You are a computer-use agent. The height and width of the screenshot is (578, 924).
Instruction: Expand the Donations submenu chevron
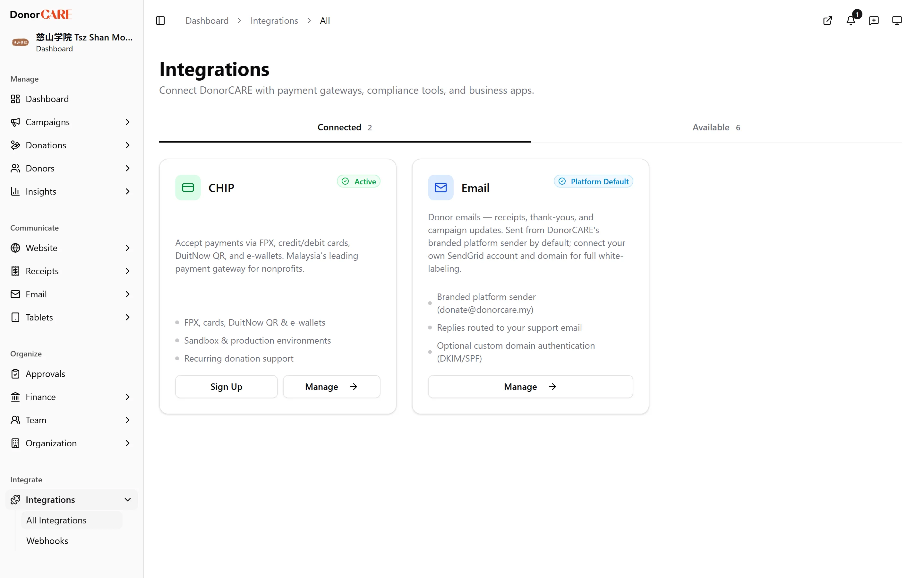(127, 145)
